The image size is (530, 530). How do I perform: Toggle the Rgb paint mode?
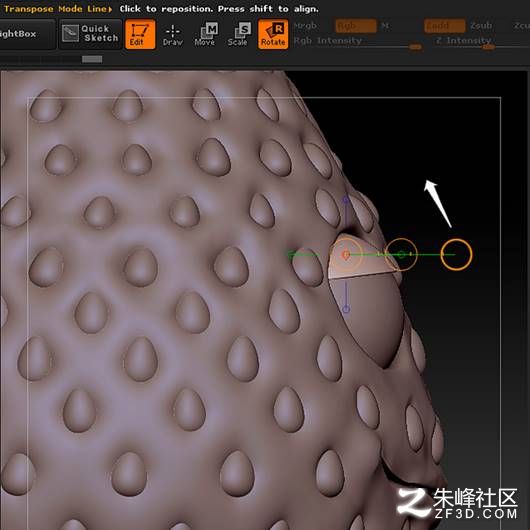tap(356, 26)
